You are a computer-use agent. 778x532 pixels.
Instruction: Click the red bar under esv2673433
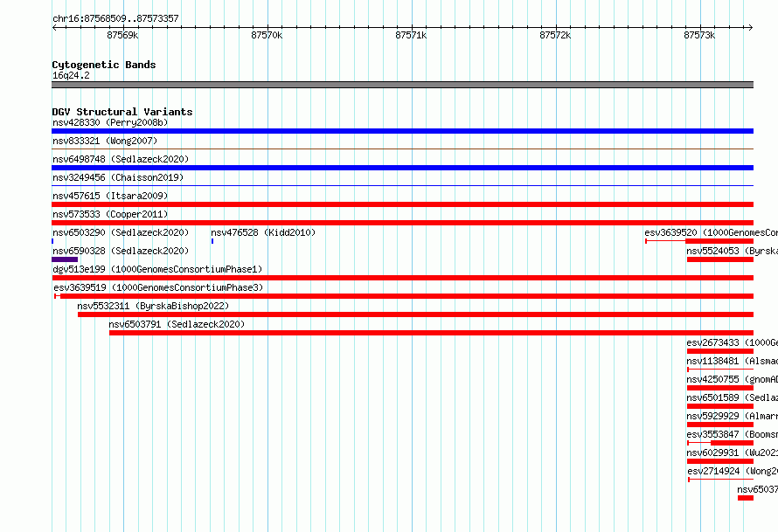[720, 351]
